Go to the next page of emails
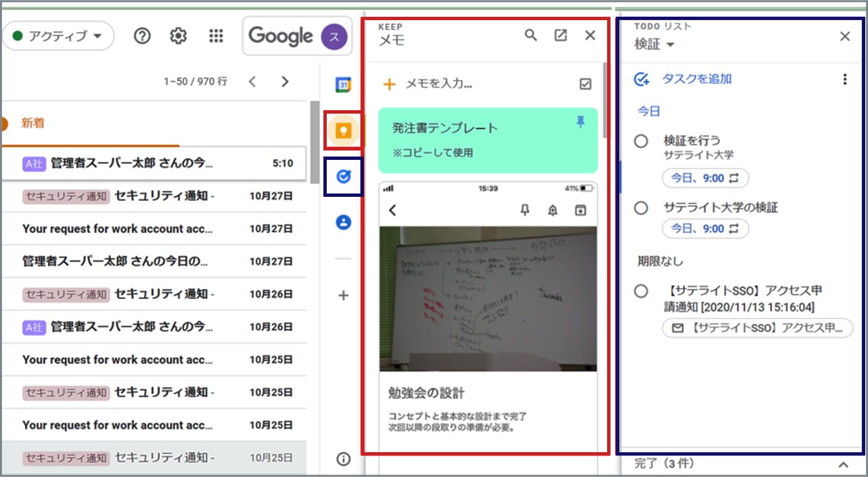868x477 pixels. coord(285,81)
